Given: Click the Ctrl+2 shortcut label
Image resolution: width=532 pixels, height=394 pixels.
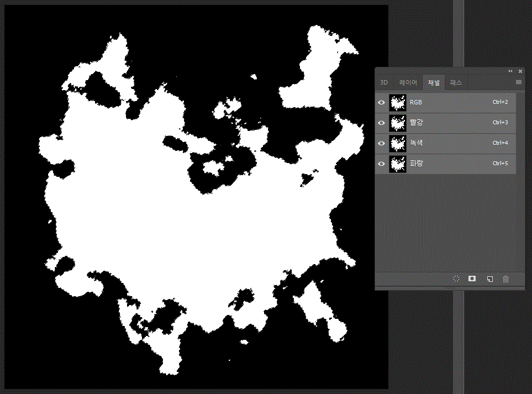Looking at the screenshot, I should click(500, 102).
